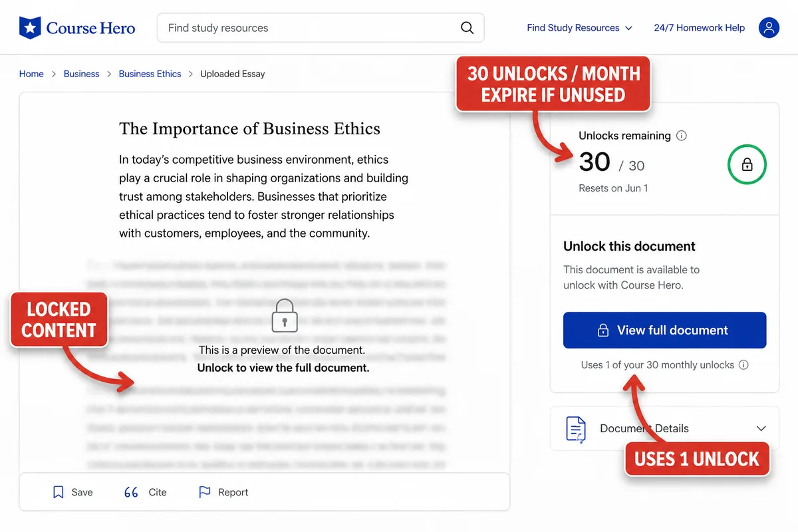
Task: Open the Find Study Resources dropdown
Action: coord(579,28)
